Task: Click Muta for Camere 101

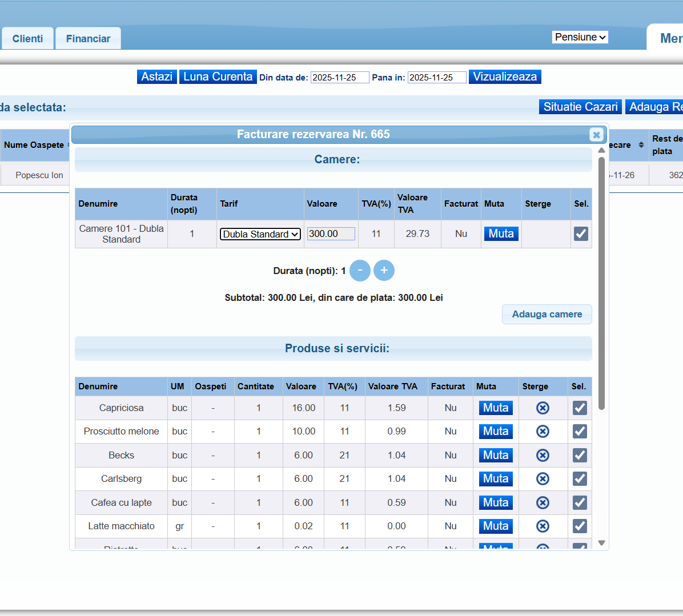Action: [501, 233]
